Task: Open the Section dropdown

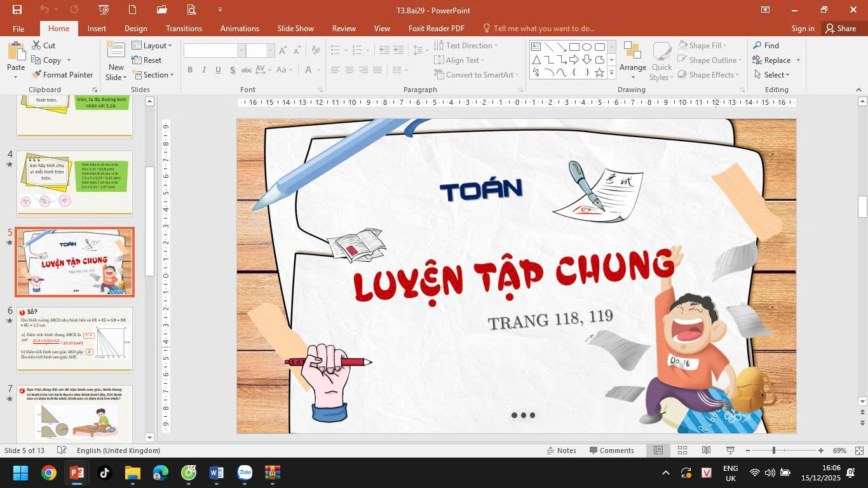Action: pyautogui.click(x=153, y=75)
